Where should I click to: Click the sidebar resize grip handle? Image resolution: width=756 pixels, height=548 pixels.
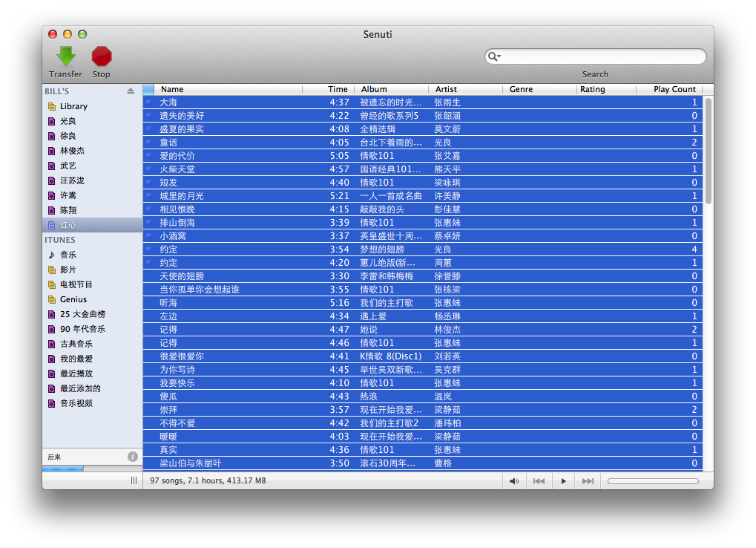tap(134, 480)
